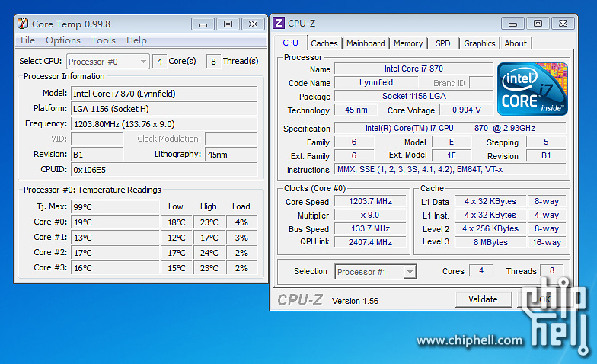Click the Intel Core i7 inside logo
This screenshot has height=364, width=597.
pos(532,89)
